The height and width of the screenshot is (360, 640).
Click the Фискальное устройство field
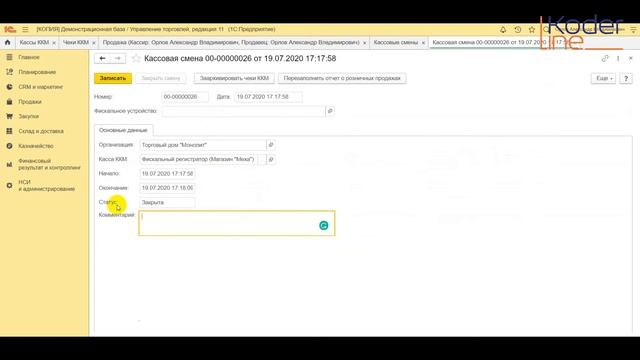click(x=244, y=111)
